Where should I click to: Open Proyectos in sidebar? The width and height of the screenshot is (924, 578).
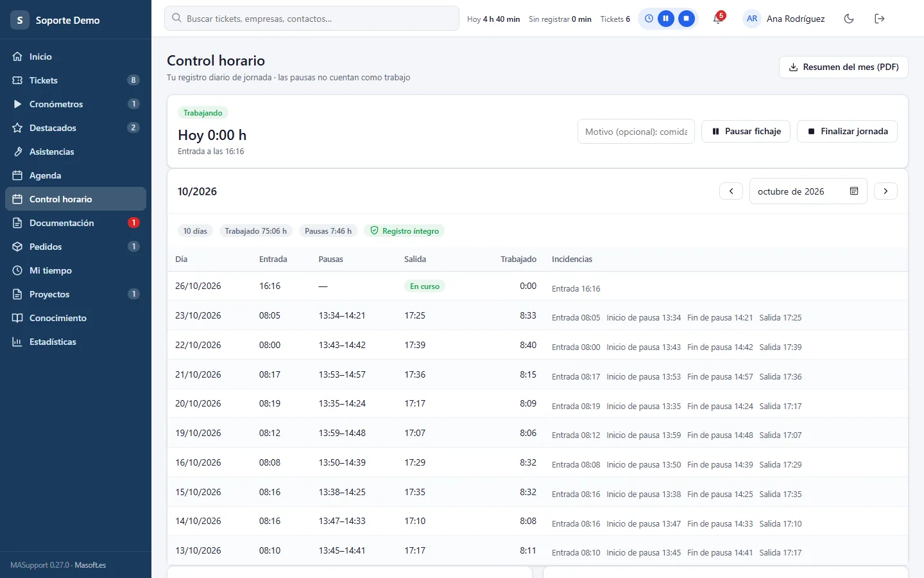pyautogui.click(x=76, y=294)
